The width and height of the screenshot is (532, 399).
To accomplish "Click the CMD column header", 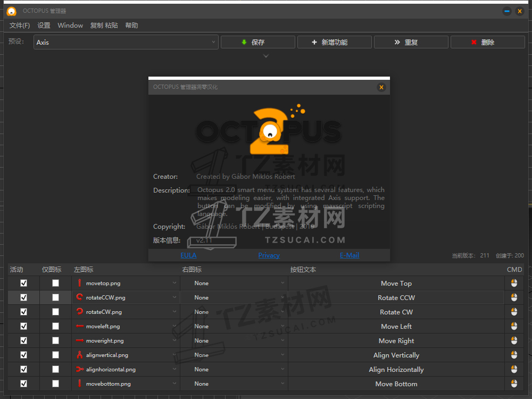I will point(514,269).
